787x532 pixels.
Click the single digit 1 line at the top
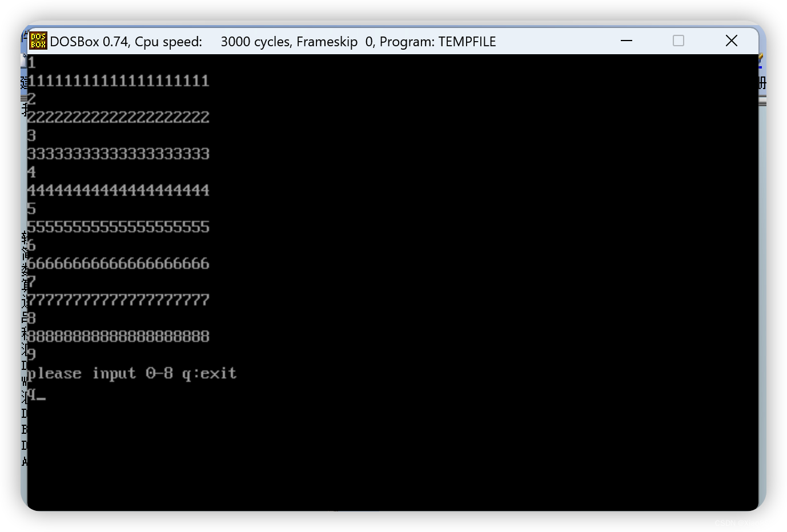point(31,63)
